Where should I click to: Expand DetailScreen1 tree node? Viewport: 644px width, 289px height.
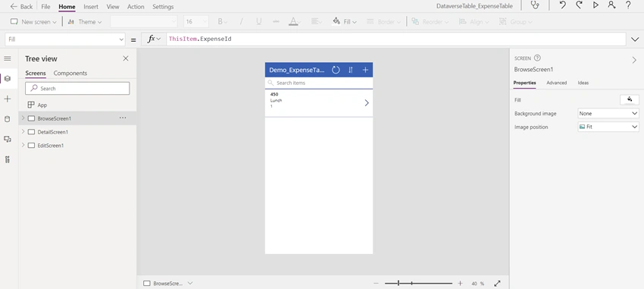[x=23, y=132]
